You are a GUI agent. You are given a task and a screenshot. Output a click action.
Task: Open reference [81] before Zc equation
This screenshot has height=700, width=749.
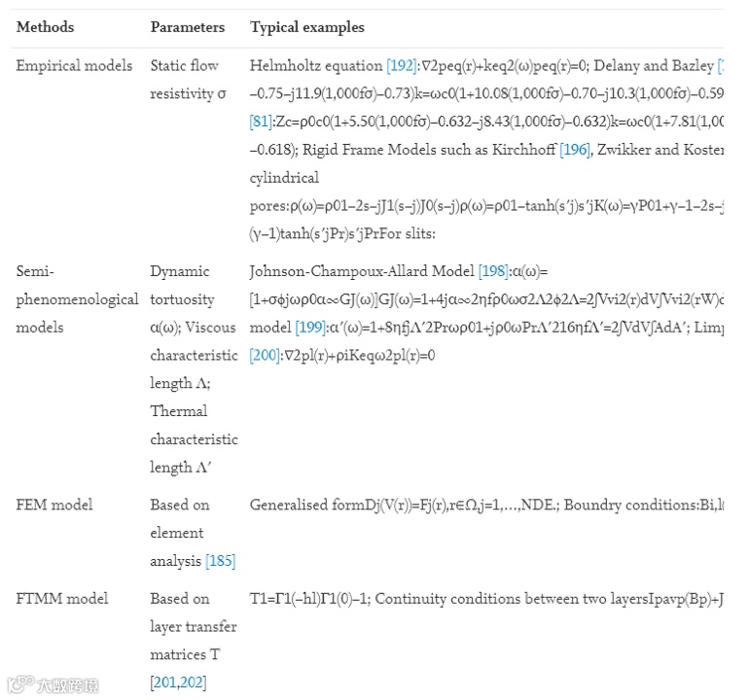[261, 122]
